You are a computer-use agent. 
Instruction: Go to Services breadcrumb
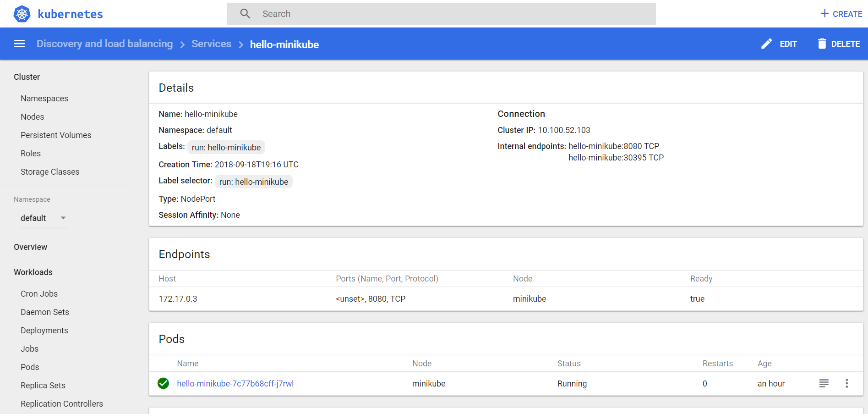[211, 44]
